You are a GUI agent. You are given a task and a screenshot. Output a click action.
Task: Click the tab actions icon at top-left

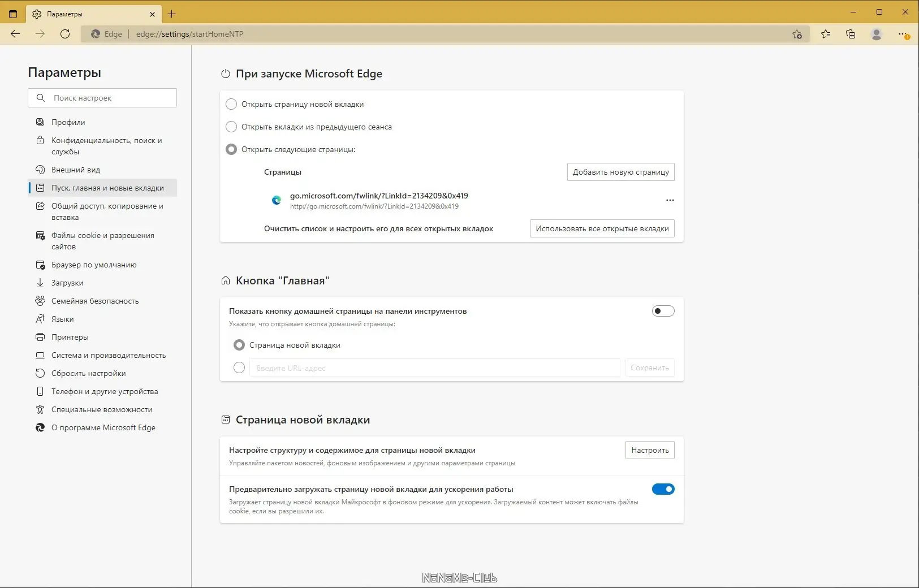[13, 14]
